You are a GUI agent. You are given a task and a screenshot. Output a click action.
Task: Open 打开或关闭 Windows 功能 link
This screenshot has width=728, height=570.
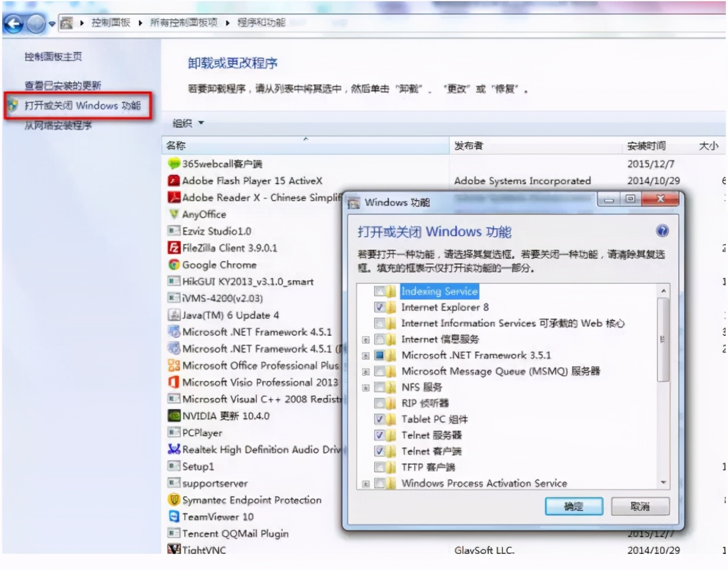(82, 105)
